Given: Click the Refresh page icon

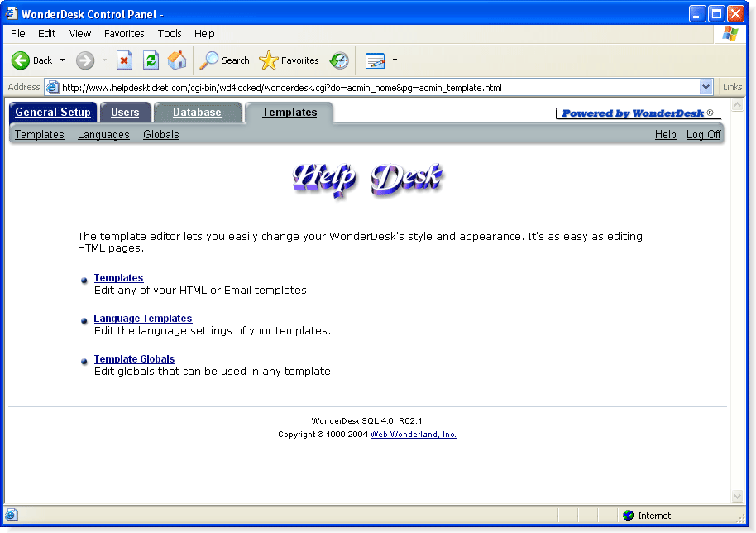Looking at the screenshot, I should point(151,60).
